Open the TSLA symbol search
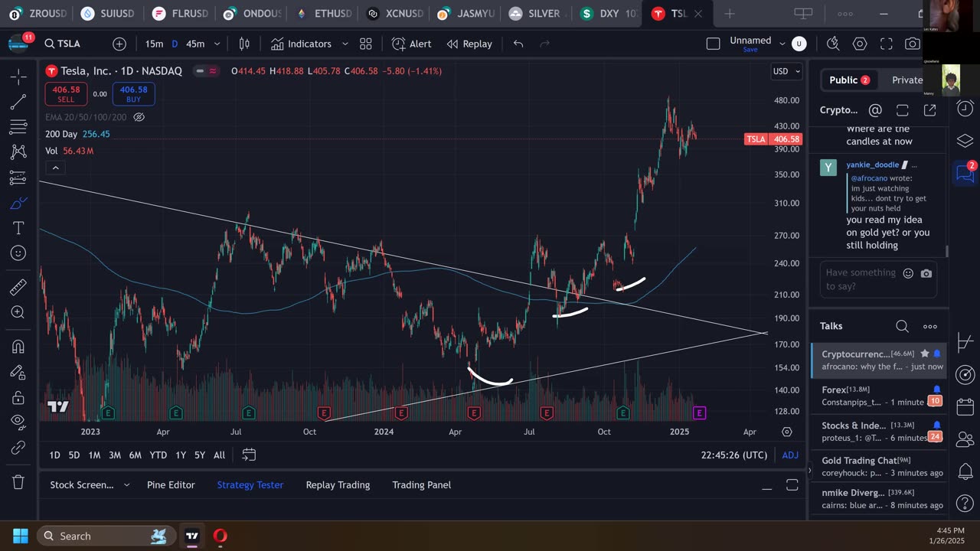Viewport: 980px width, 551px height. 63,44
